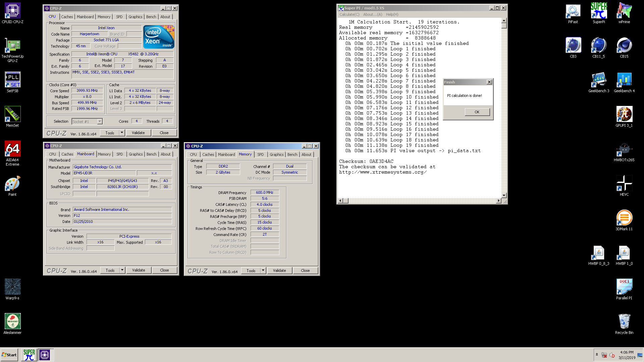Screen dimensions: 644x362
Task: Open MemSet desktop shortcut
Action: click(12, 117)
